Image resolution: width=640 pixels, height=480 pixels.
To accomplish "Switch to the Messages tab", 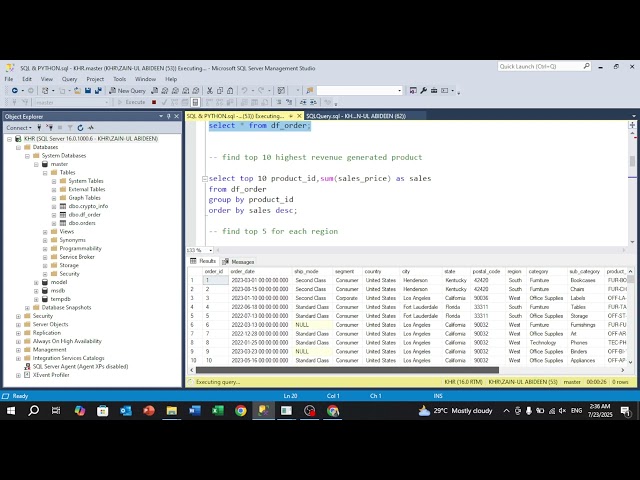I will 238,262.
